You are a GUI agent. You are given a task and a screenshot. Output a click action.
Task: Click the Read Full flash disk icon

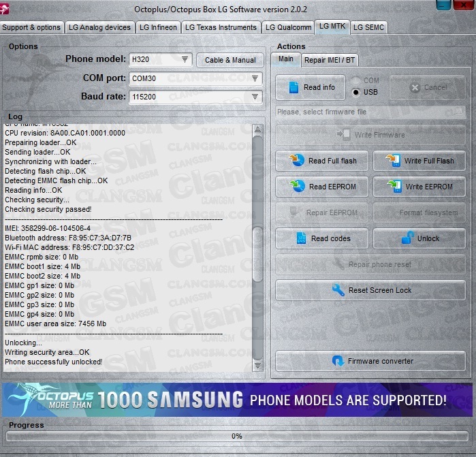coord(297,160)
